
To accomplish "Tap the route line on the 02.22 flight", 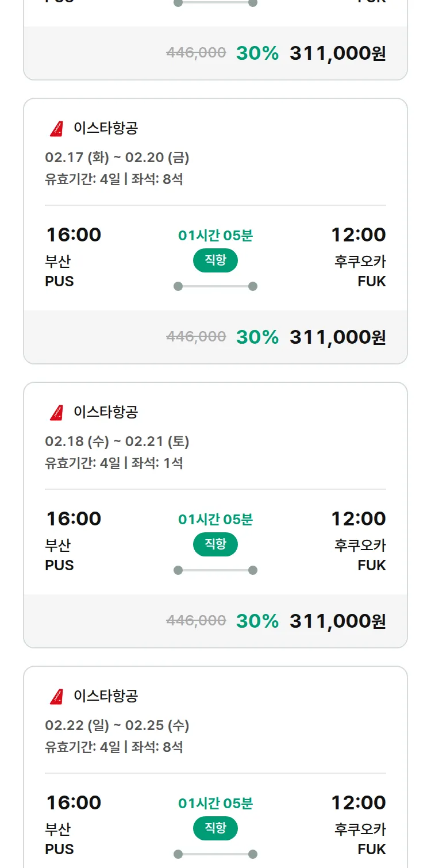I will click(215, 854).
